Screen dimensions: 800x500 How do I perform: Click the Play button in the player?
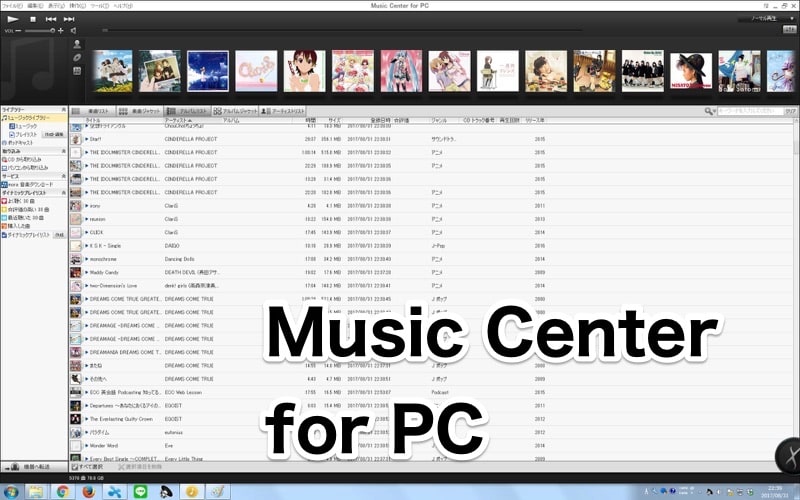(x=12, y=18)
